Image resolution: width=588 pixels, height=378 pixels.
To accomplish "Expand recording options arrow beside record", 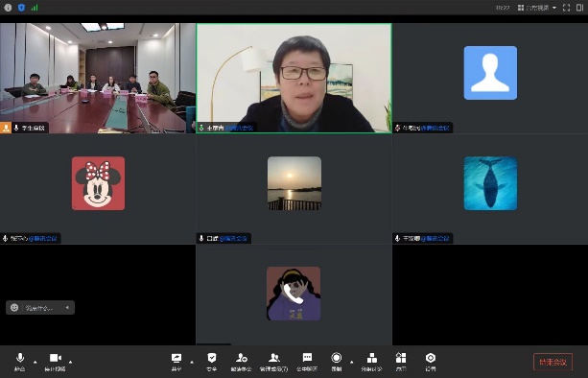I will click(x=352, y=362).
